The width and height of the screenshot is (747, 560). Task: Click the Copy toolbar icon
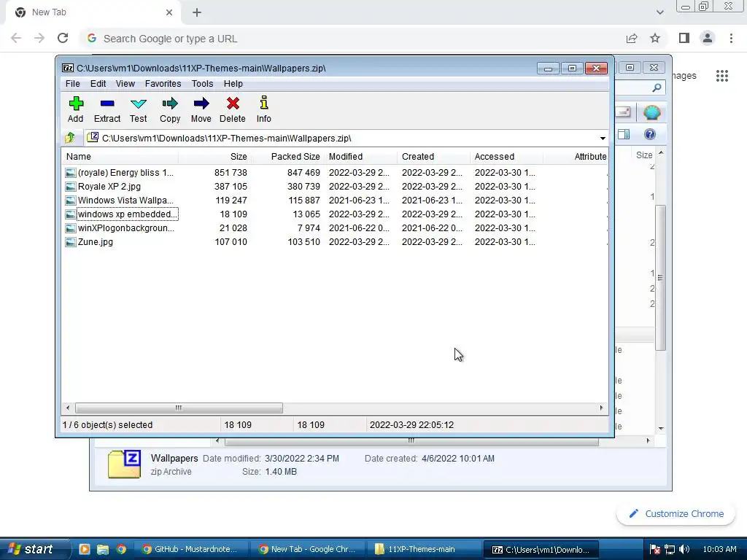tap(169, 104)
